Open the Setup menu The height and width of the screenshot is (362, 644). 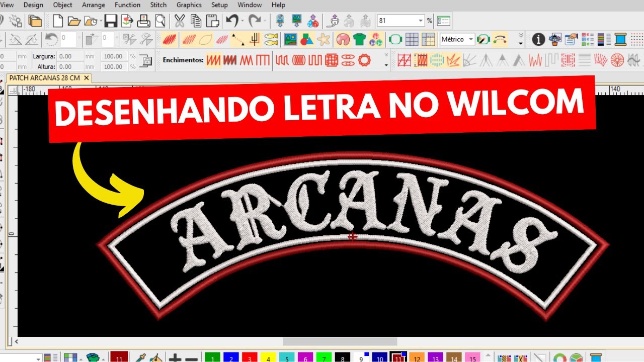coord(219,5)
